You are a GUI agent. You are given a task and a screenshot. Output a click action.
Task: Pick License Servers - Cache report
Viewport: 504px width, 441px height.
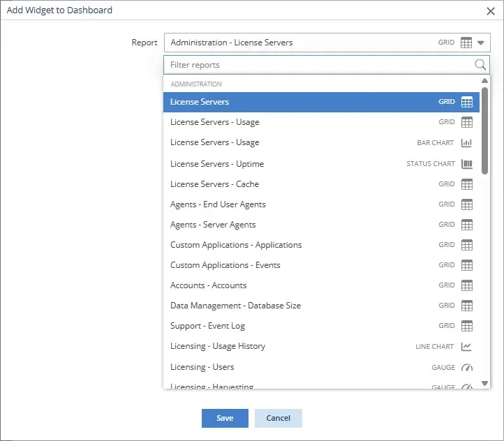(x=321, y=184)
